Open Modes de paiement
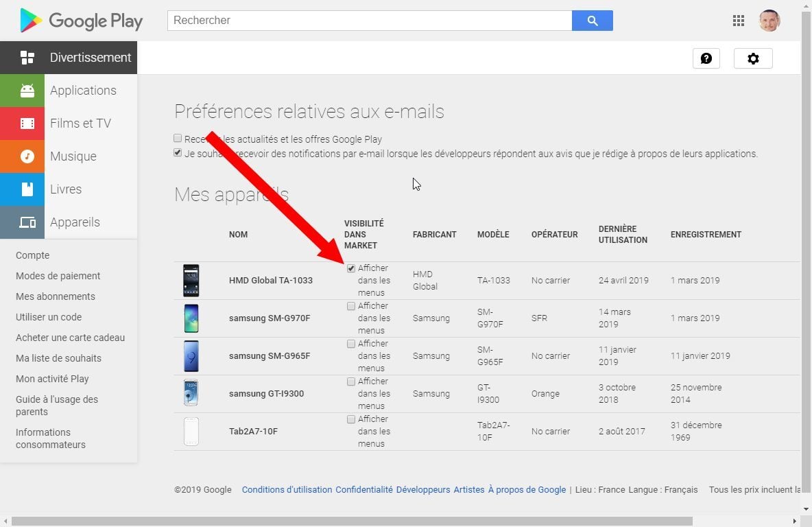812x527 pixels. pyautogui.click(x=58, y=277)
